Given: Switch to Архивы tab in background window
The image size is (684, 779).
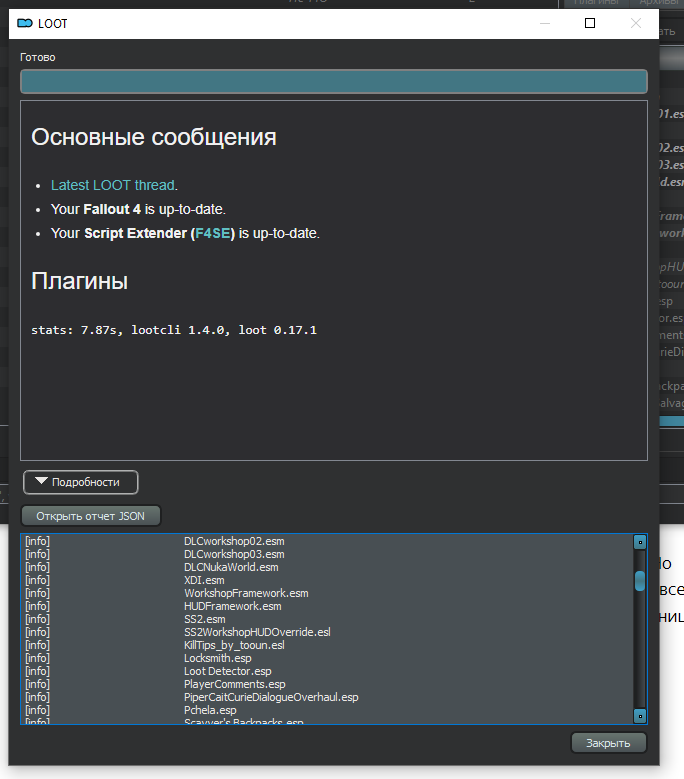Looking at the screenshot, I should click(x=659, y=3).
